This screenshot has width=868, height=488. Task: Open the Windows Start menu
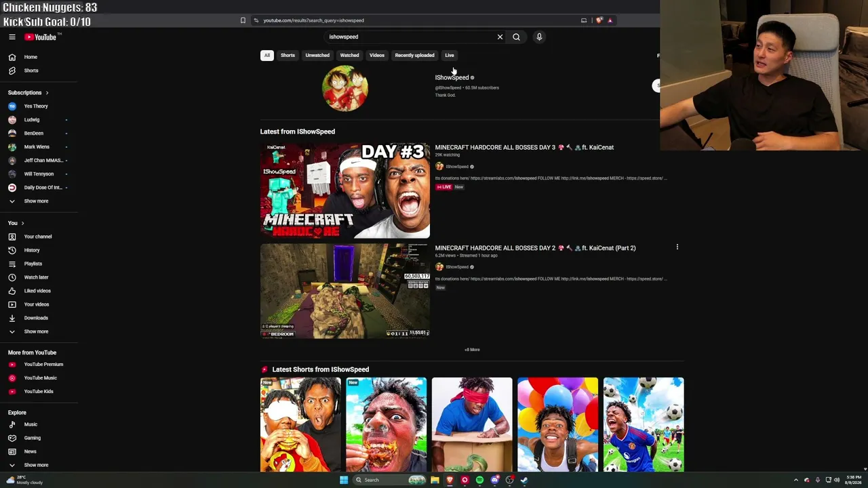[x=344, y=480]
